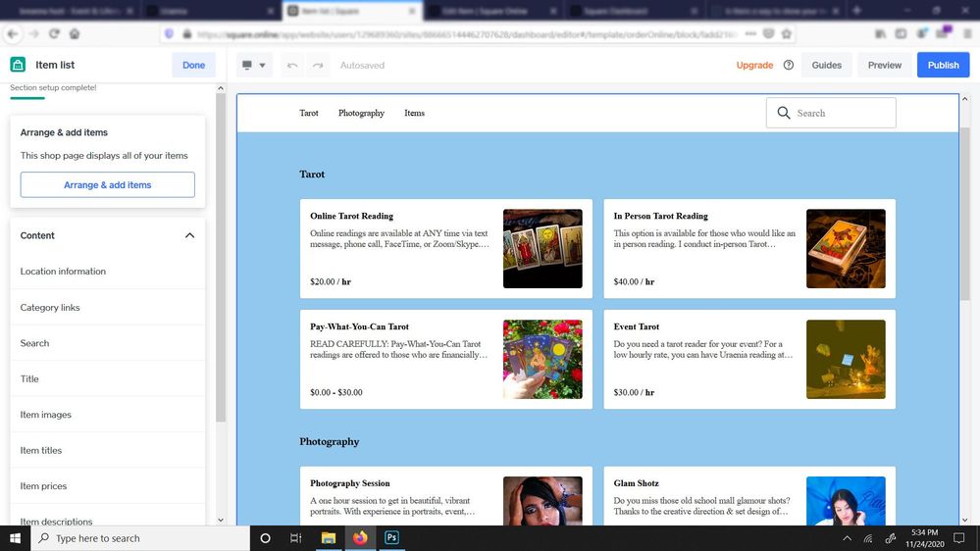The width and height of the screenshot is (980, 551).
Task: Open the help question mark icon
Action: tap(789, 66)
